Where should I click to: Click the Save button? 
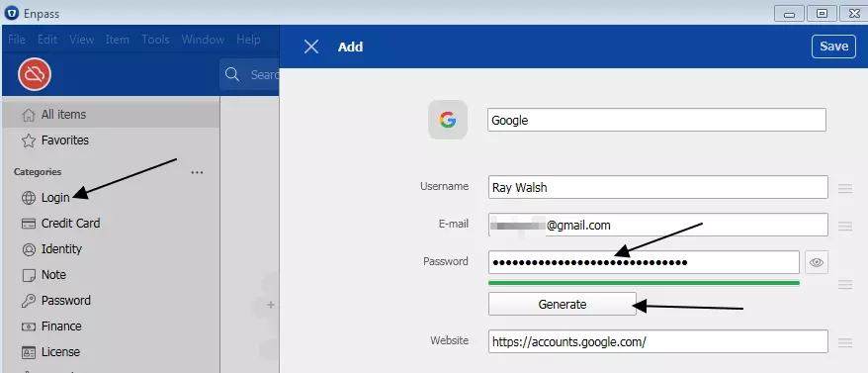833,47
